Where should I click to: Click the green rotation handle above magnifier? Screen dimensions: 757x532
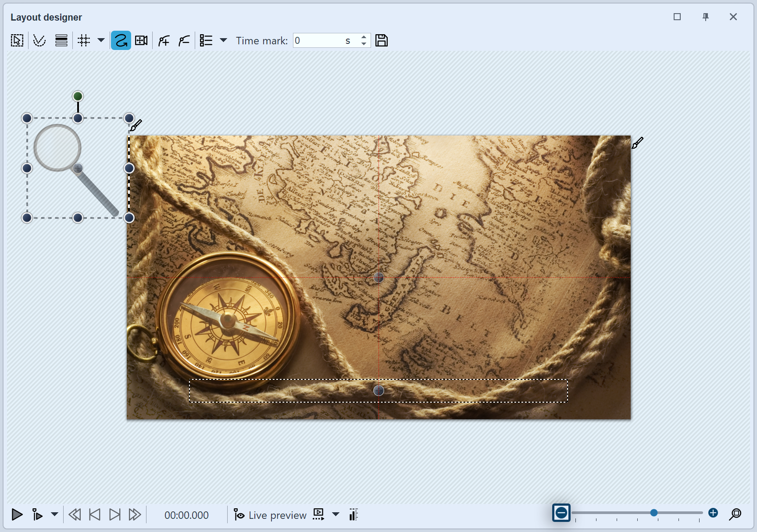(x=78, y=96)
